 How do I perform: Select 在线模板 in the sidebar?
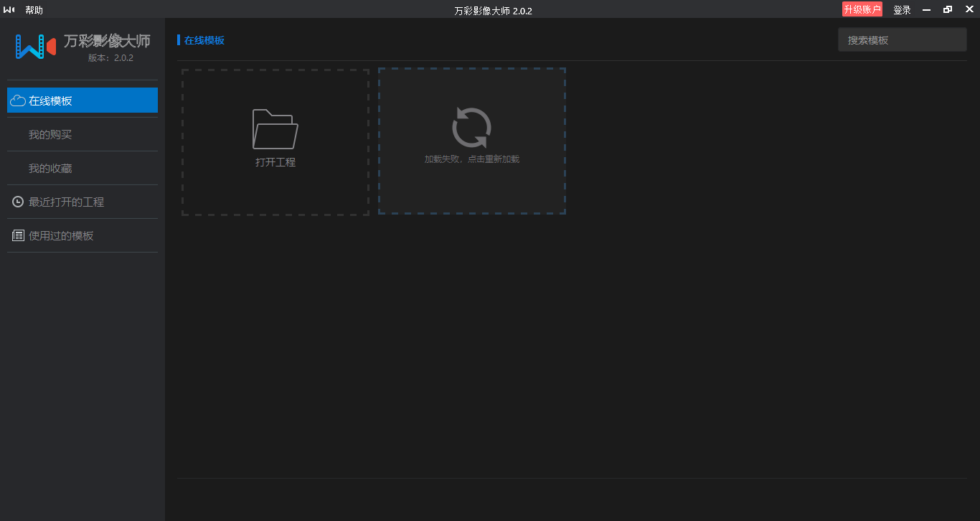(x=83, y=100)
